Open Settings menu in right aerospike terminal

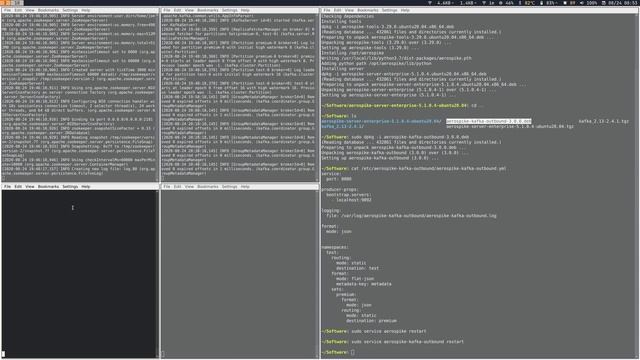[x=389, y=10]
